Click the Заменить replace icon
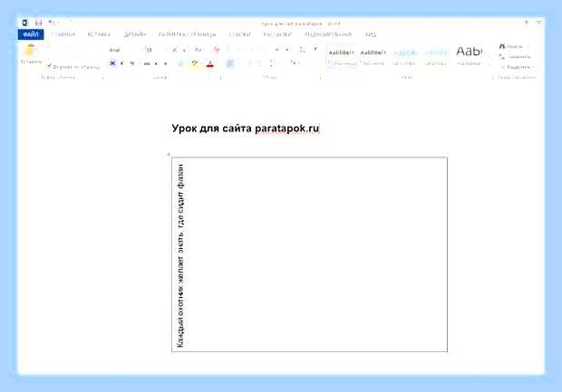Image resolution: width=562 pixels, height=392 pixels. [514, 56]
